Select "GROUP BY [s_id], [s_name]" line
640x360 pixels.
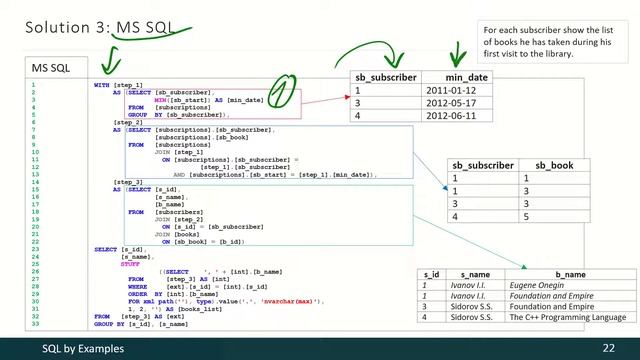[x=141, y=324]
